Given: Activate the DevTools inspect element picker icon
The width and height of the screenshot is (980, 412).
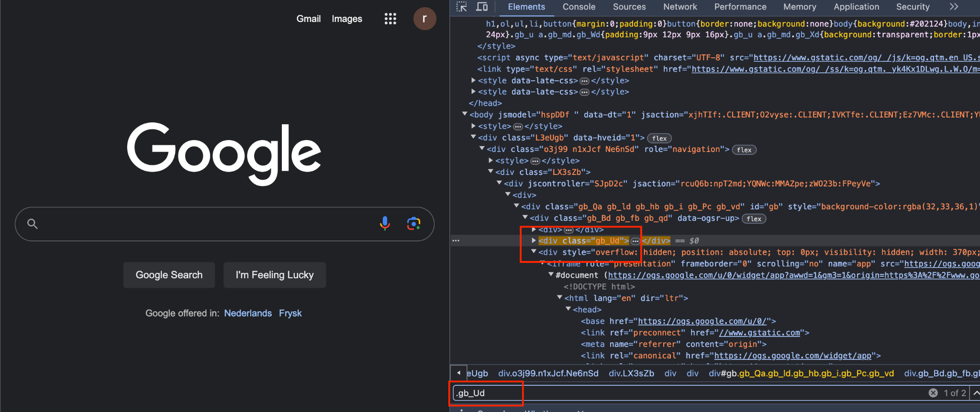Looking at the screenshot, I should [461, 7].
